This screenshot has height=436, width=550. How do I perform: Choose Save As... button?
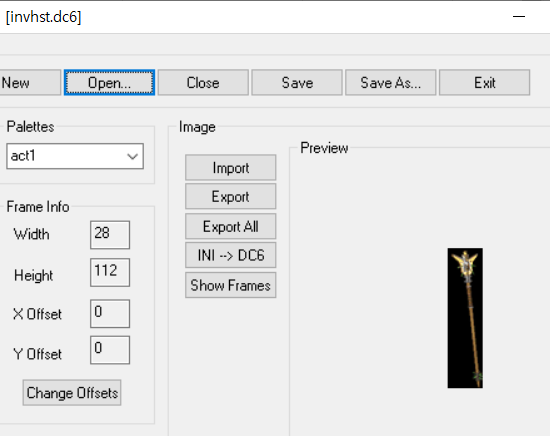[x=390, y=82]
